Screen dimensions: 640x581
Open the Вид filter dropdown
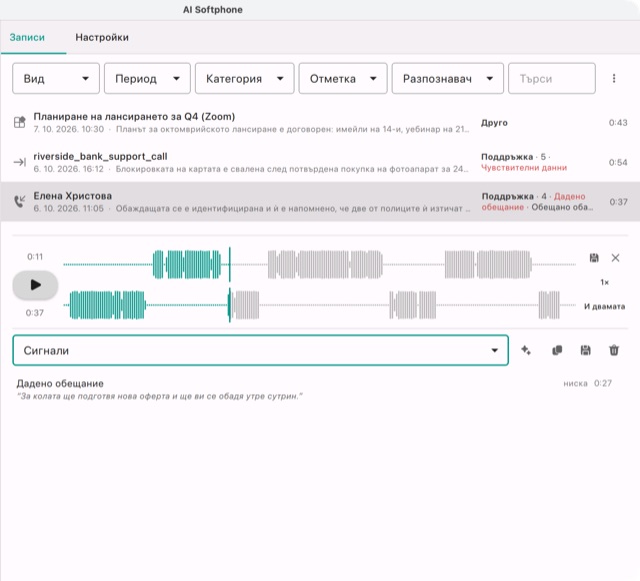tap(56, 78)
